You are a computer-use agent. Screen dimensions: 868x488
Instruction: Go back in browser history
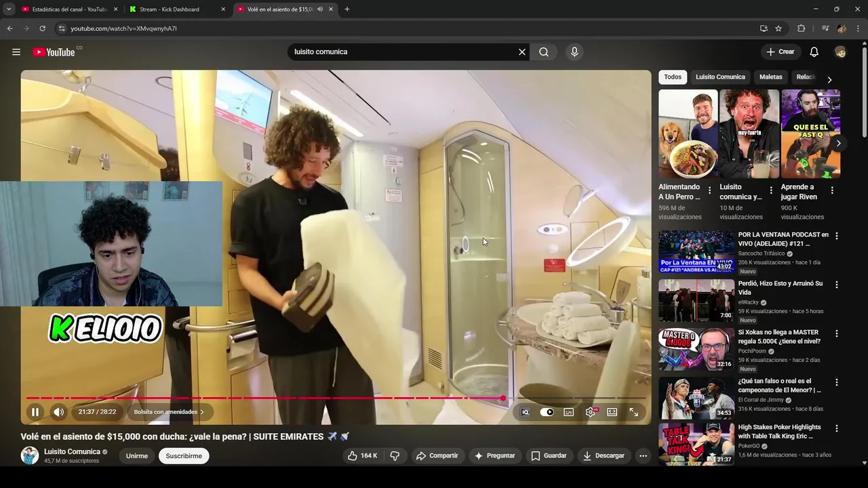9,28
